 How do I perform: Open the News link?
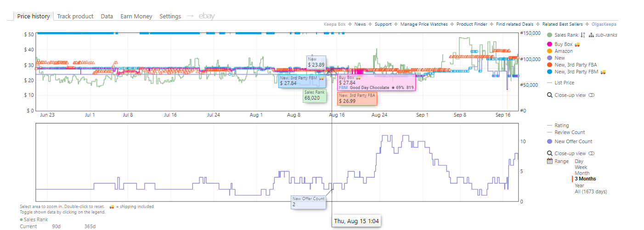360,24
